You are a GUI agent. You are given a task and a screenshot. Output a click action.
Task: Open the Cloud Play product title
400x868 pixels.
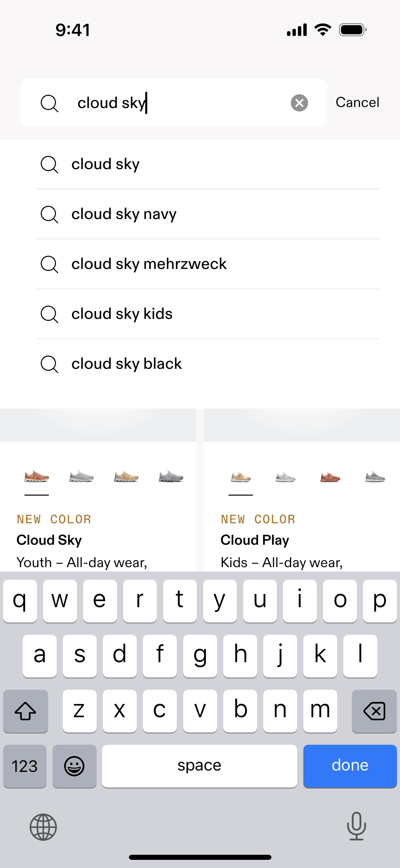coord(255,540)
